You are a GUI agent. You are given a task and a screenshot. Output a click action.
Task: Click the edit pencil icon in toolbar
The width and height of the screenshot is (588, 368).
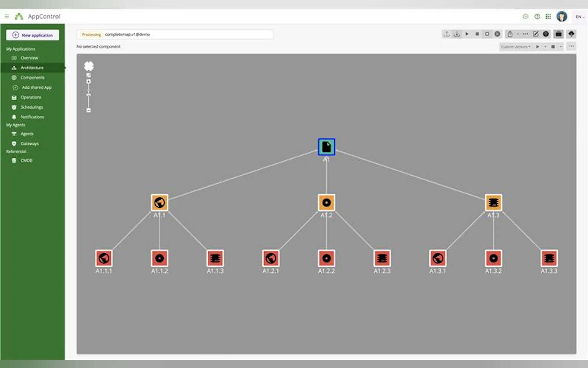(x=535, y=34)
